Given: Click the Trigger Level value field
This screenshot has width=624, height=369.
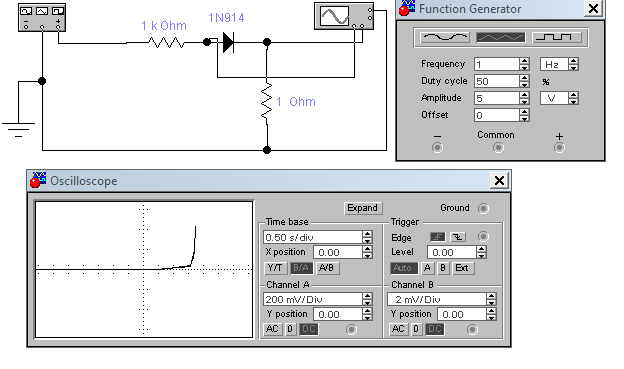Looking at the screenshot, I should tap(452, 252).
